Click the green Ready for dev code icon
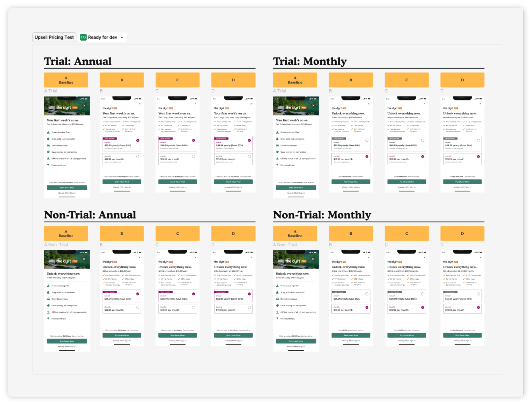 tap(83, 37)
